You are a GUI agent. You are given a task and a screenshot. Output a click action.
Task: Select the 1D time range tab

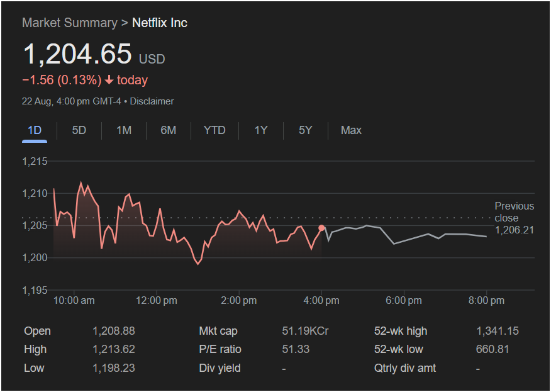coord(35,130)
